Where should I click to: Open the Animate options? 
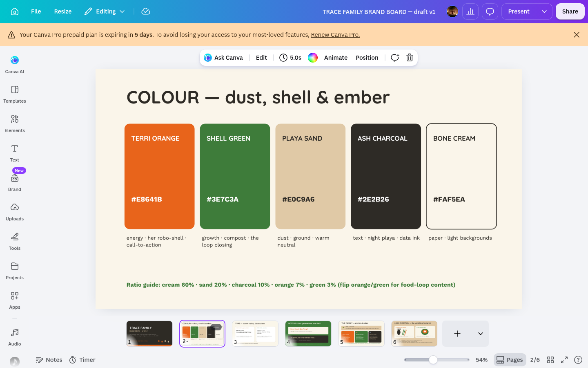336,58
